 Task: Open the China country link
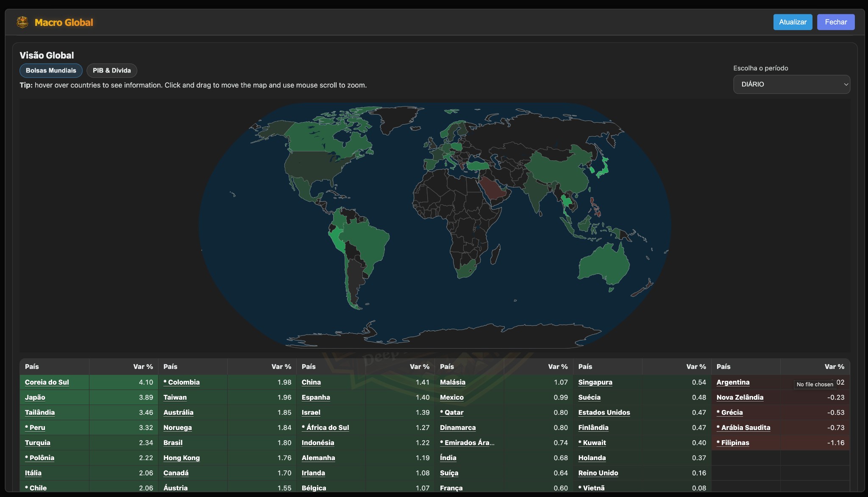click(x=311, y=382)
